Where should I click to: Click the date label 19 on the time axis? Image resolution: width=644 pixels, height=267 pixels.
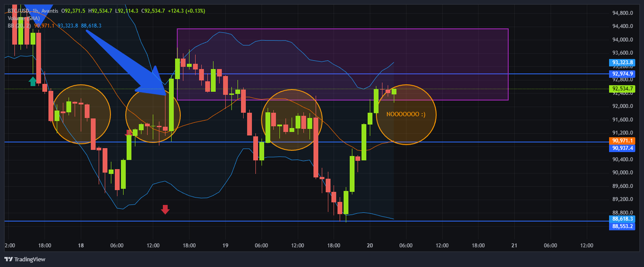coord(225,245)
